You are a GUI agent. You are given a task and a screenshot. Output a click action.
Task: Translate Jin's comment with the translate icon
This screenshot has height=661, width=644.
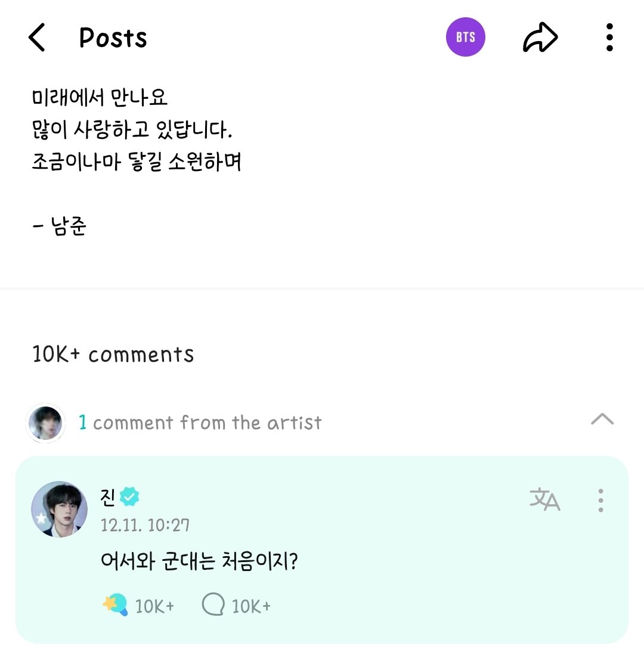(x=544, y=499)
